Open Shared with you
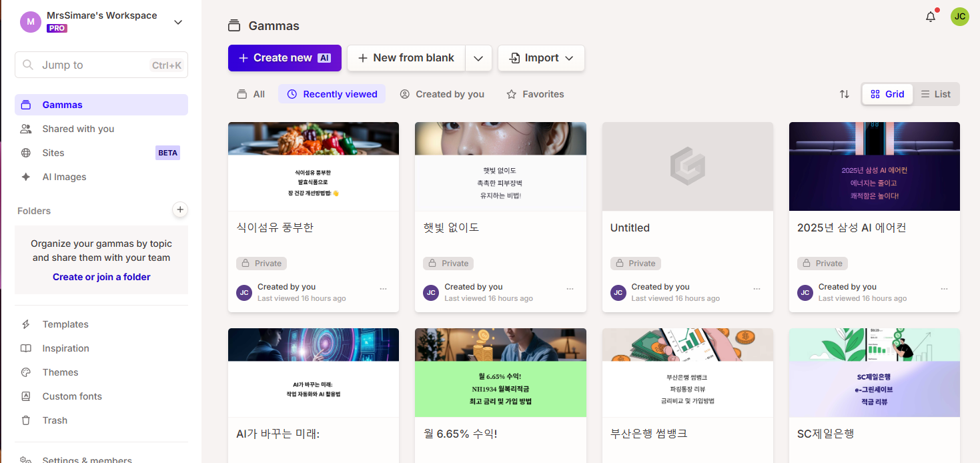The height and width of the screenshot is (463, 980). [101, 129]
